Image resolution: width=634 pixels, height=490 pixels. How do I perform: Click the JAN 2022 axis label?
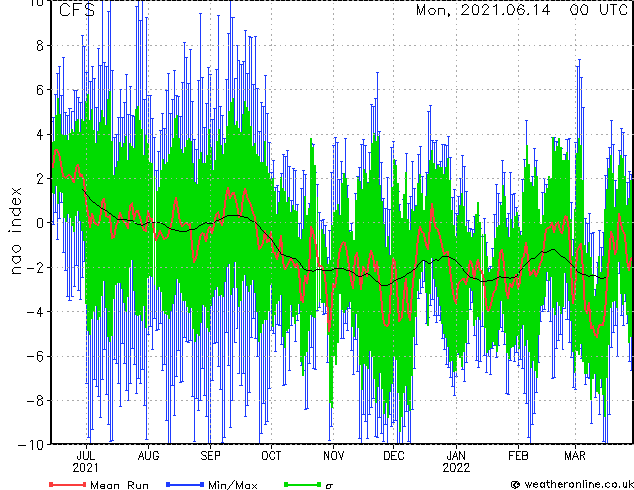click(x=456, y=462)
